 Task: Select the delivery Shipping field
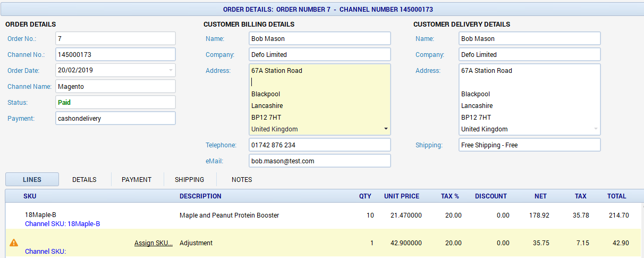coord(529,145)
